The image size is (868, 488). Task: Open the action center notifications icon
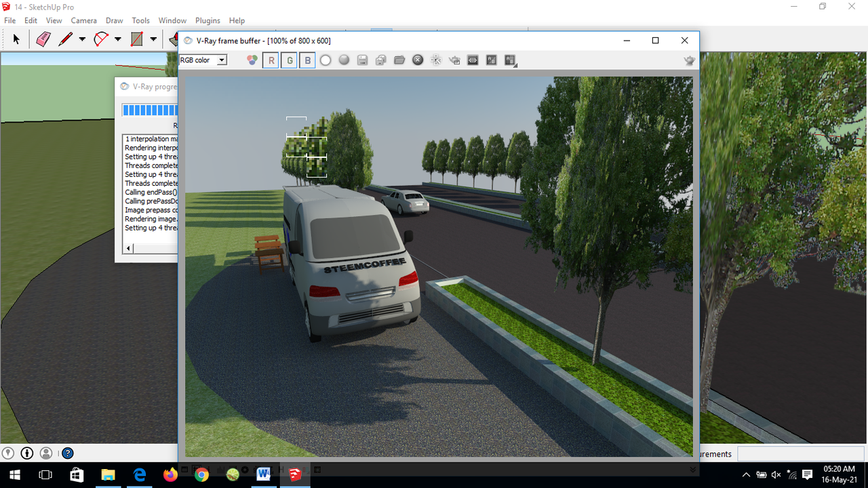807,474
